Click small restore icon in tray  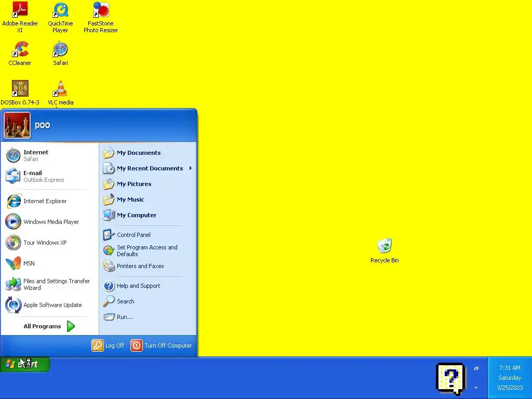pos(476,368)
